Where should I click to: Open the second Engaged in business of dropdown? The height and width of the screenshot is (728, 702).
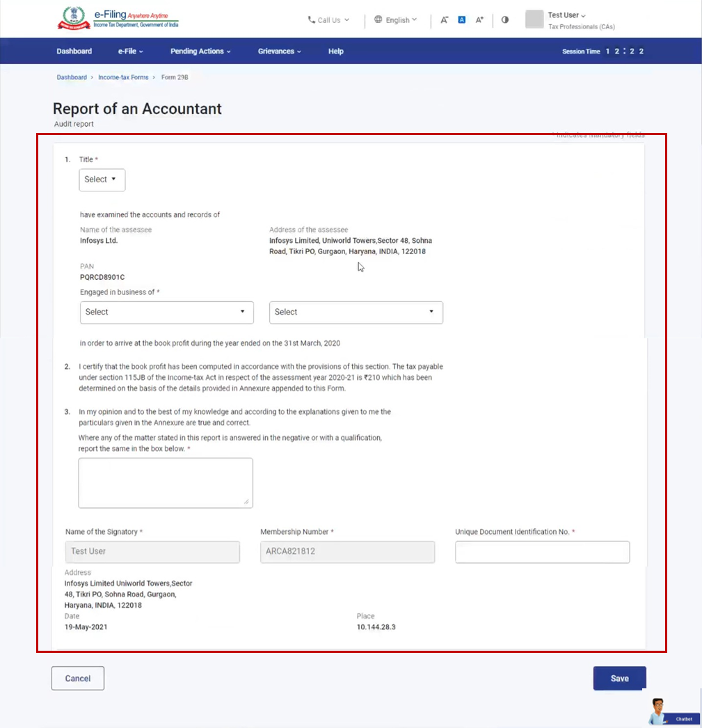356,312
